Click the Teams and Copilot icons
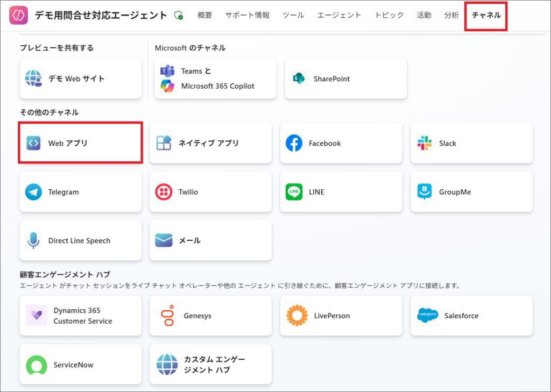This screenshot has height=392, width=551. click(x=167, y=79)
